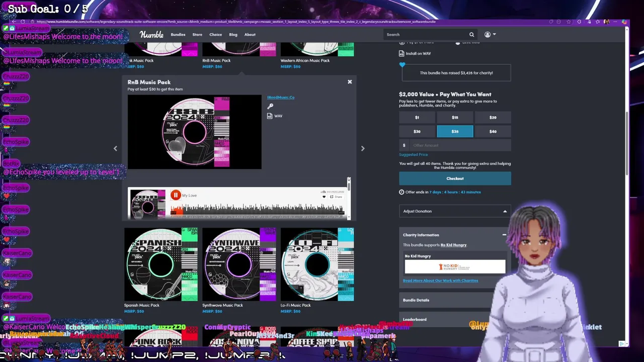The width and height of the screenshot is (644, 362).
Task: Open the INeedMusic.Co publisher link
Action: 281,98
